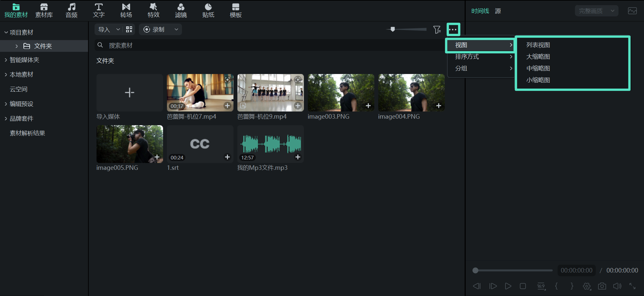Open the 转场 transitions tab

(x=126, y=11)
